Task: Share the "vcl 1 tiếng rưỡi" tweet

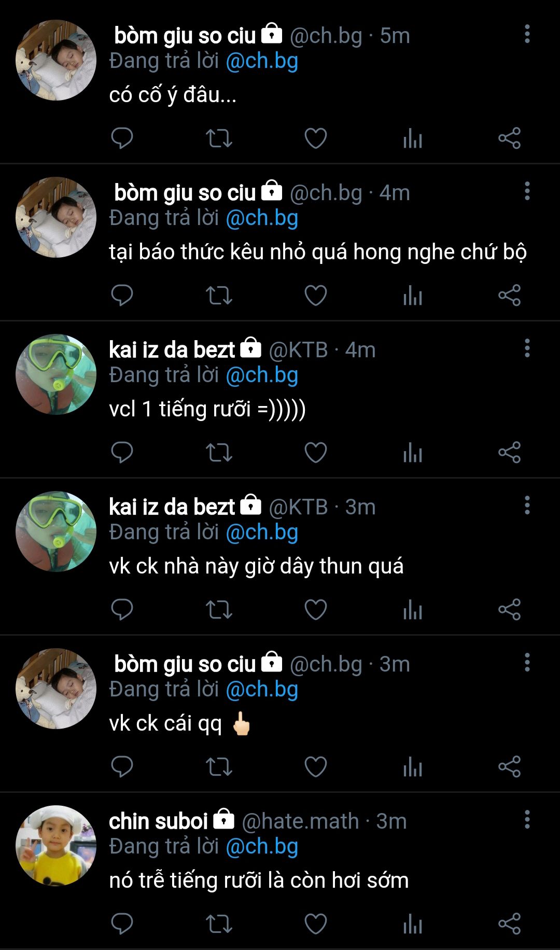Action: (509, 452)
